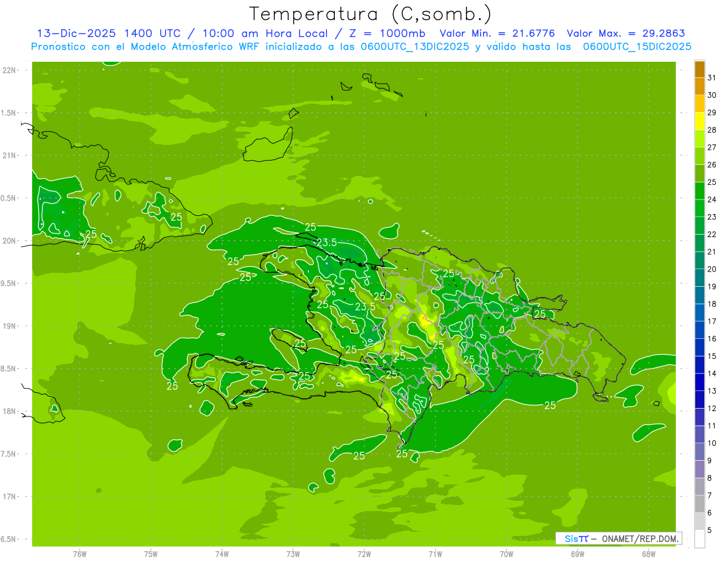Click the "75W" longitude label

point(151,554)
